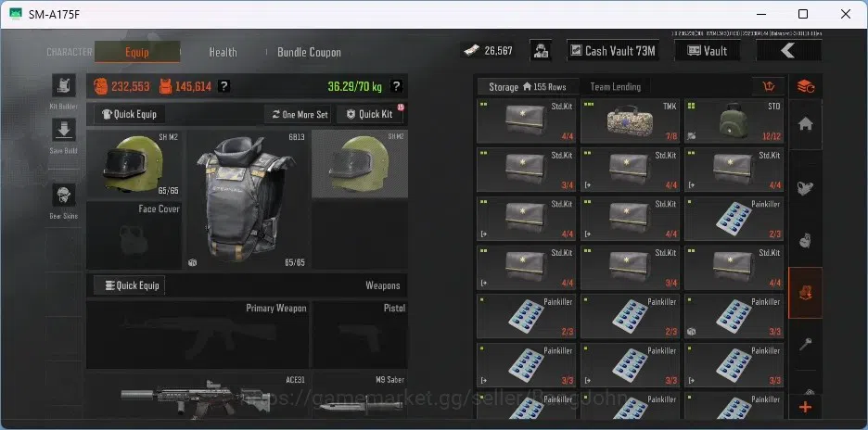Maximize the SM-A175F window

(x=803, y=14)
